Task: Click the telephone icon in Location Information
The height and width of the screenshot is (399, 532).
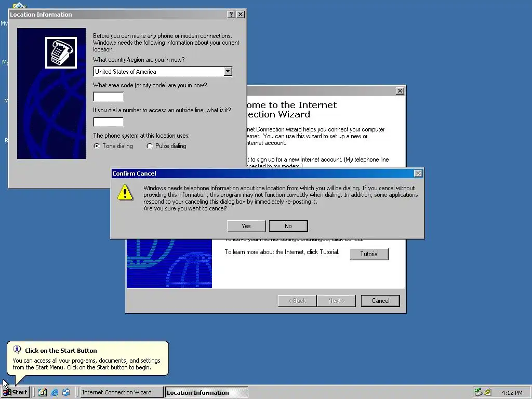Action: point(61,52)
